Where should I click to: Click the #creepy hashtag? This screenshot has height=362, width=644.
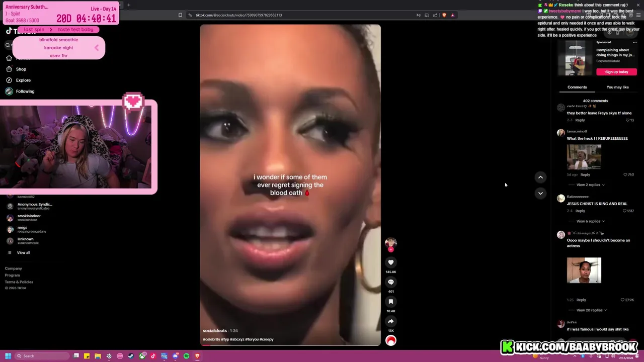pyautogui.click(x=267, y=339)
